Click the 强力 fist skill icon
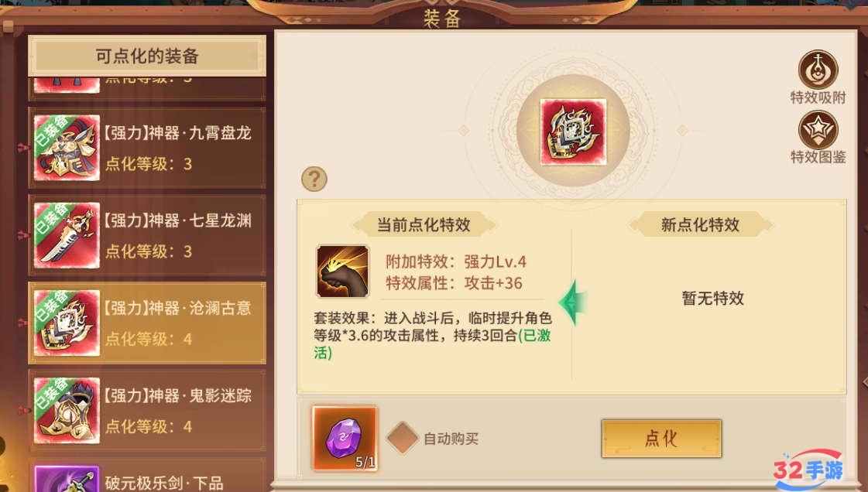 click(x=343, y=272)
